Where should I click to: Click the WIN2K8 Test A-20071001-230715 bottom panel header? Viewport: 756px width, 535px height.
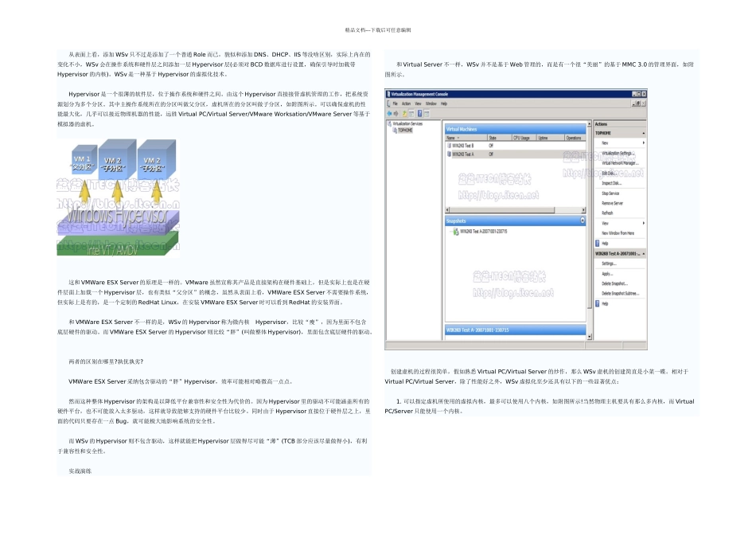(516, 330)
